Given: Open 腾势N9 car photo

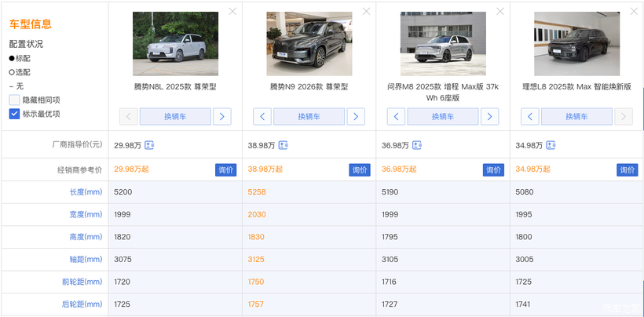Looking at the screenshot, I should (x=309, y=44).
